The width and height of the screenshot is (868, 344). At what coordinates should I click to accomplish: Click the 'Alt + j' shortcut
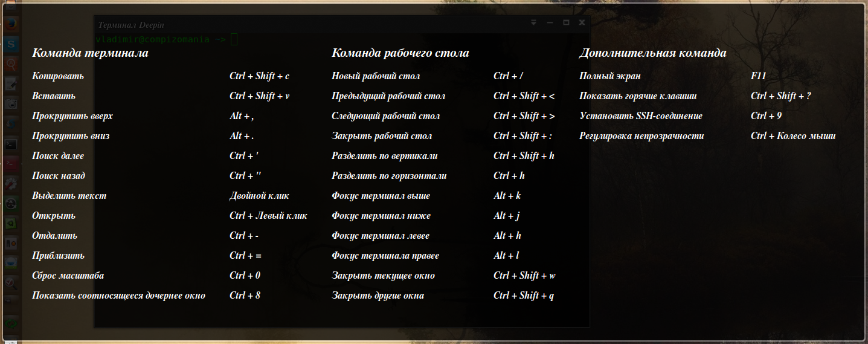click(507, 216)
